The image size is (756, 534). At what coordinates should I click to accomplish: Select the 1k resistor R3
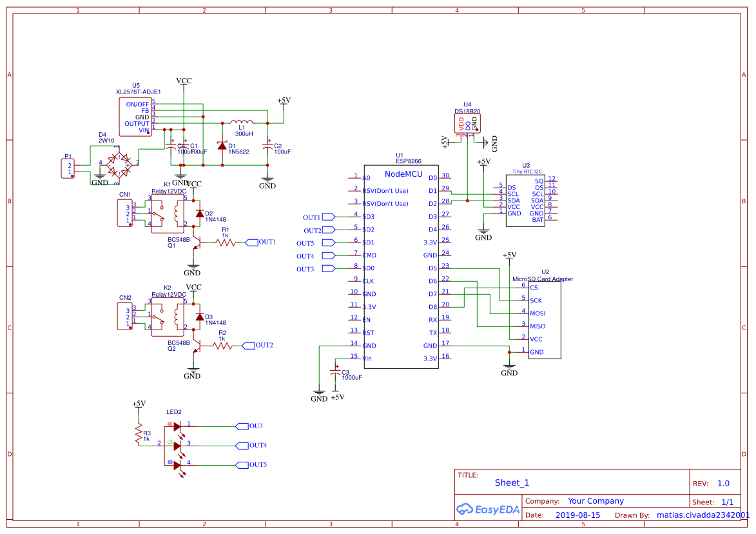pos(139,434)
